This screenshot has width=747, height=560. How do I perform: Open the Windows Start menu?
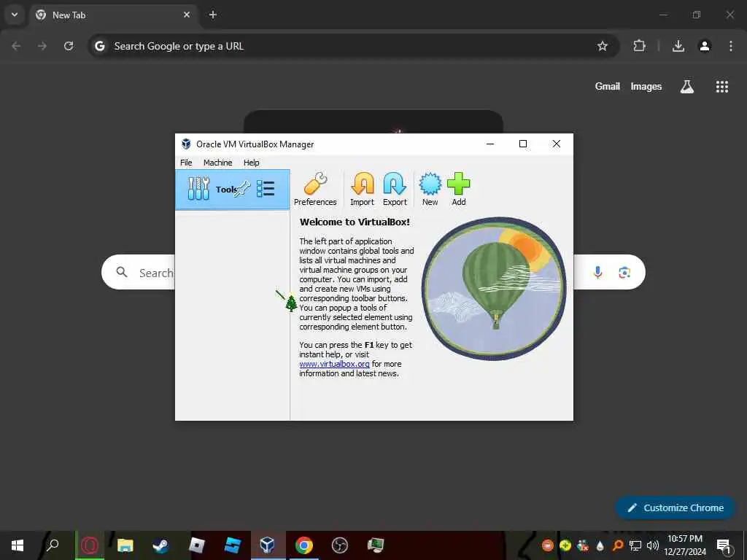[x=18, y=545]
